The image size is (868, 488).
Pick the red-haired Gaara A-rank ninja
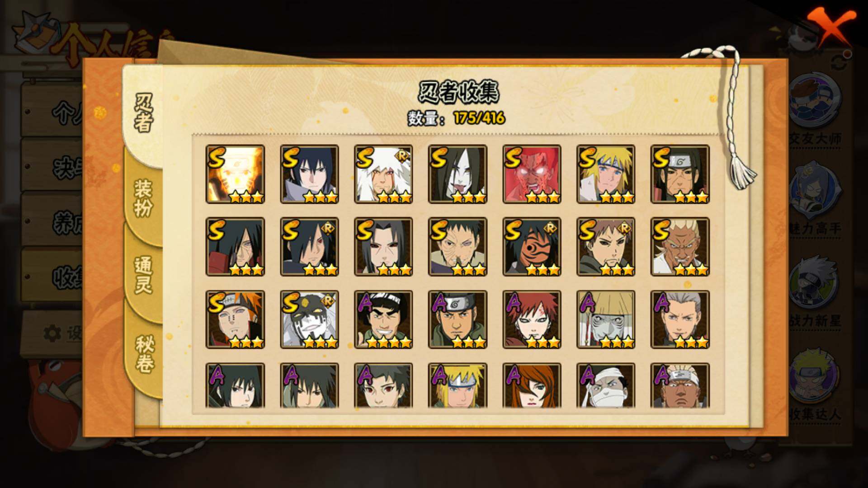click(x=532, y=319)
